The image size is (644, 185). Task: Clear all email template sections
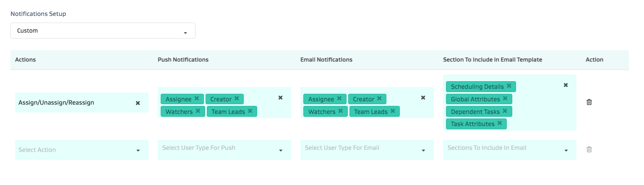click(x=566, y=85)
